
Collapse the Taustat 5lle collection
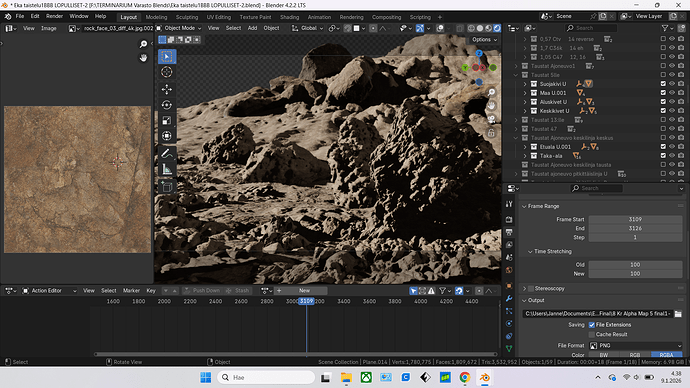pyautogui.click(x=516, y=75)
